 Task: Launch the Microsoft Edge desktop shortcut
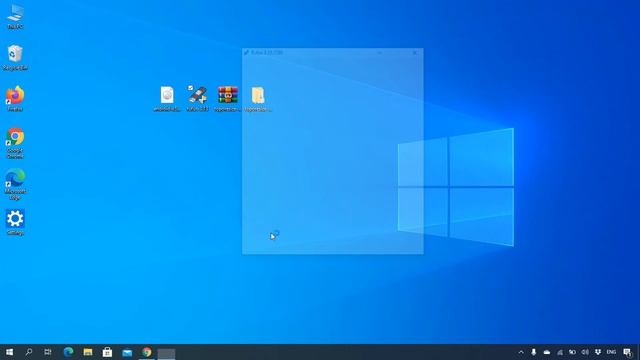point(15,184)
